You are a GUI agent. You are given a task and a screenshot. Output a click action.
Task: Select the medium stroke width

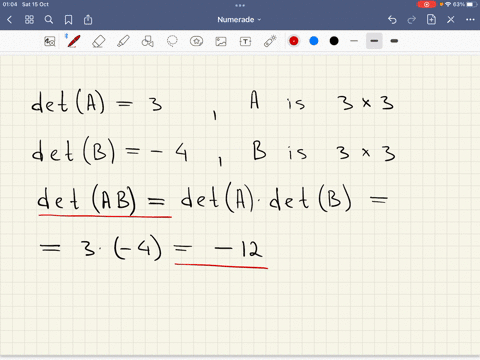coord(374,41)
